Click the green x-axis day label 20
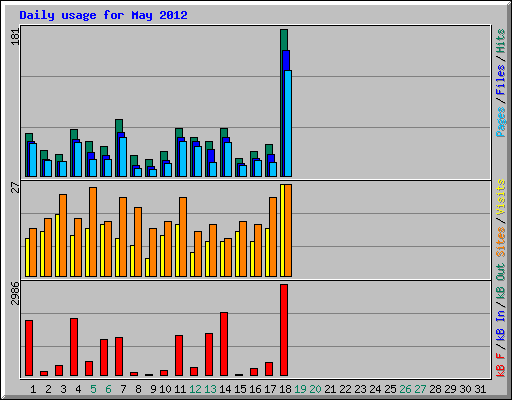 point(315,389)
